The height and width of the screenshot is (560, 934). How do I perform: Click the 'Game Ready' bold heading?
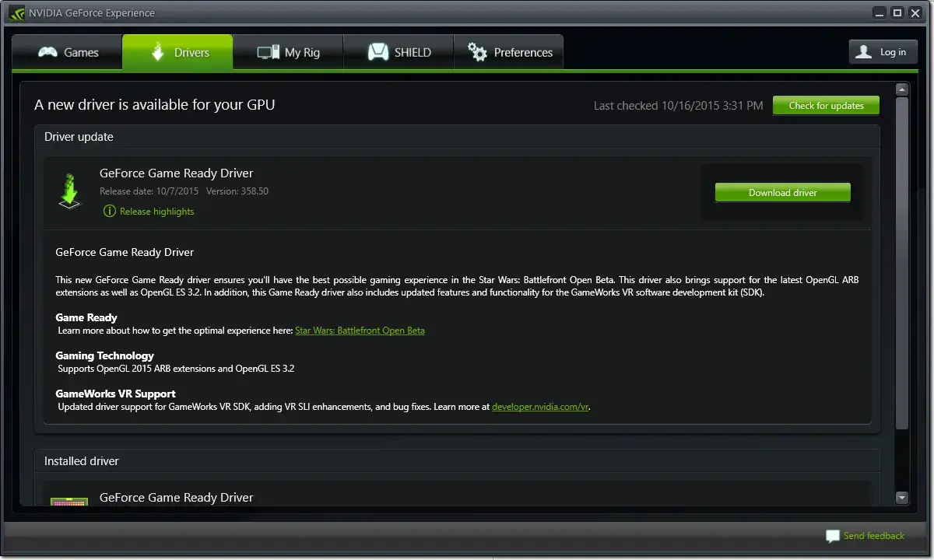point(86,317)
